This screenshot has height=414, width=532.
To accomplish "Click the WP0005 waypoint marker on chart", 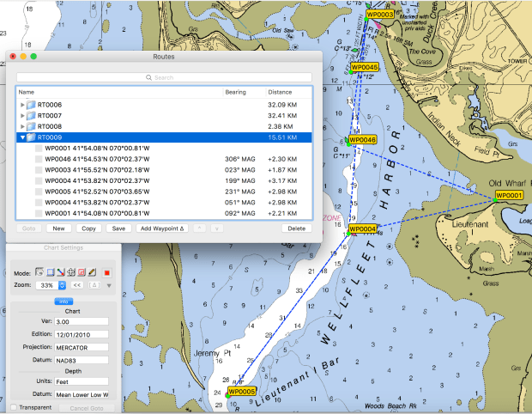I will click(243, 391).
